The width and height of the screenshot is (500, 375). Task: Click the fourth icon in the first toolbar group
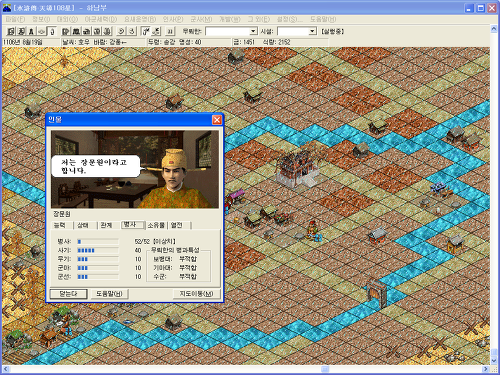tap(41, 31)
